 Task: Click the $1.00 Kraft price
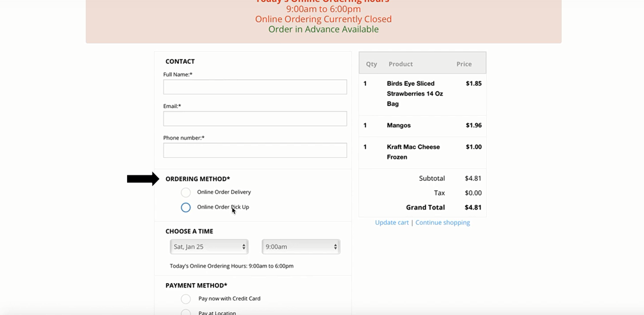[x=473, y=147]
